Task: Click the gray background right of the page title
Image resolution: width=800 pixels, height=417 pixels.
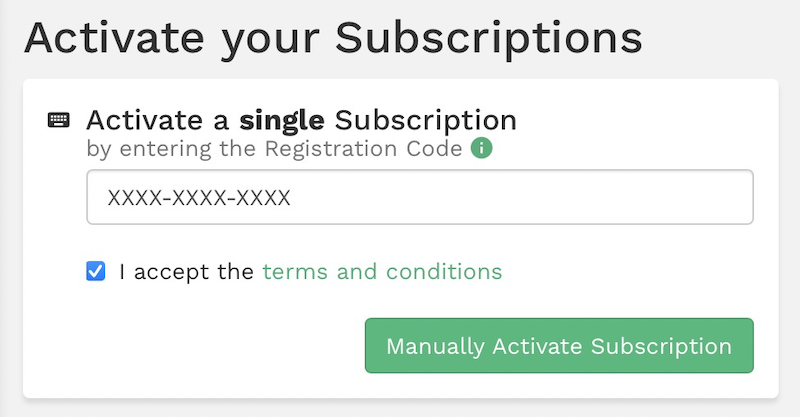Action: click(x=720, y=38)
